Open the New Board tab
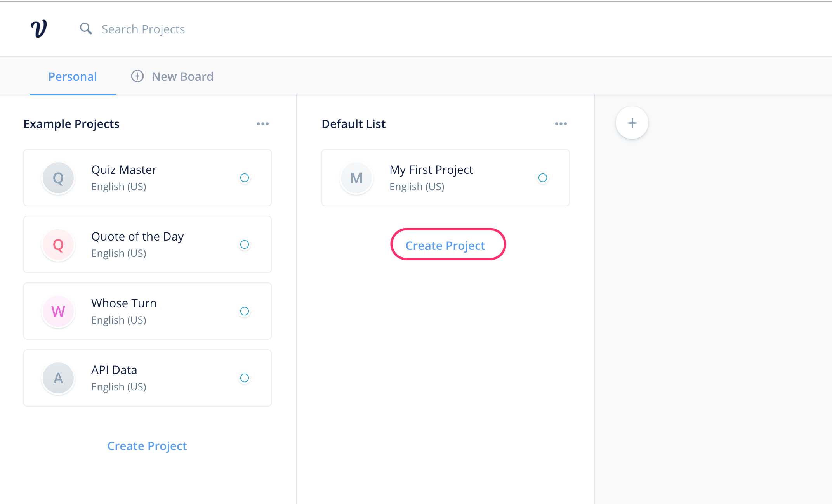 [182, 76]
